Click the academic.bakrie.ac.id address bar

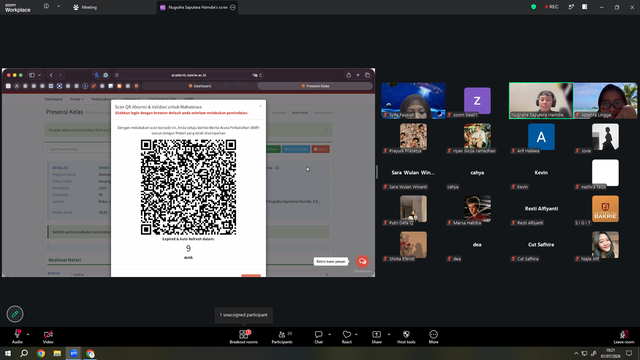(x=189, y=75)
